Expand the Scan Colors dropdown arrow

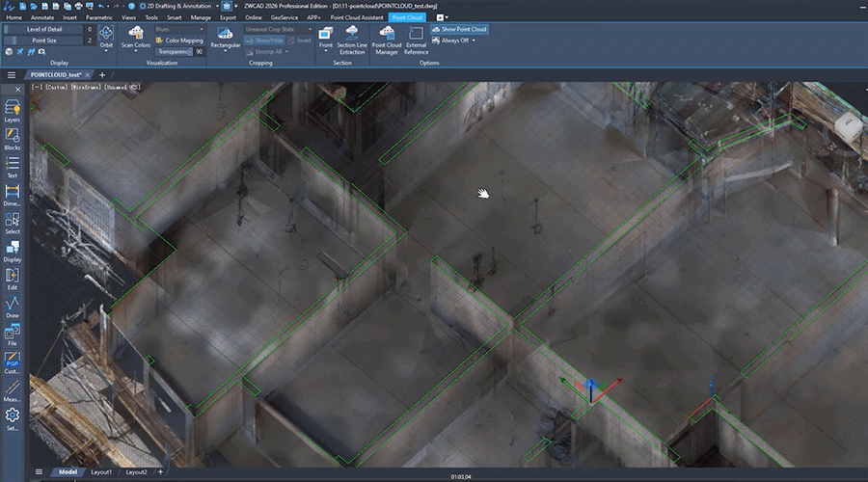pyautogui.click(x=136, y=51)
